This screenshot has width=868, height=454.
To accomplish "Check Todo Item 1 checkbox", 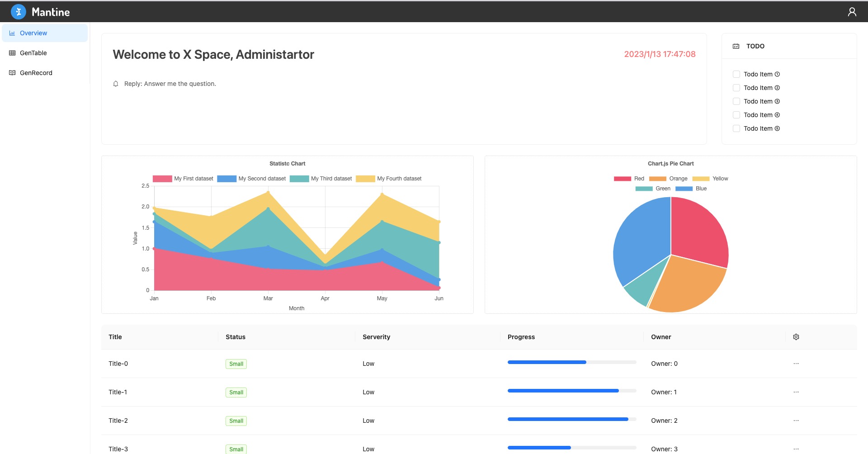I will [736, 74].
